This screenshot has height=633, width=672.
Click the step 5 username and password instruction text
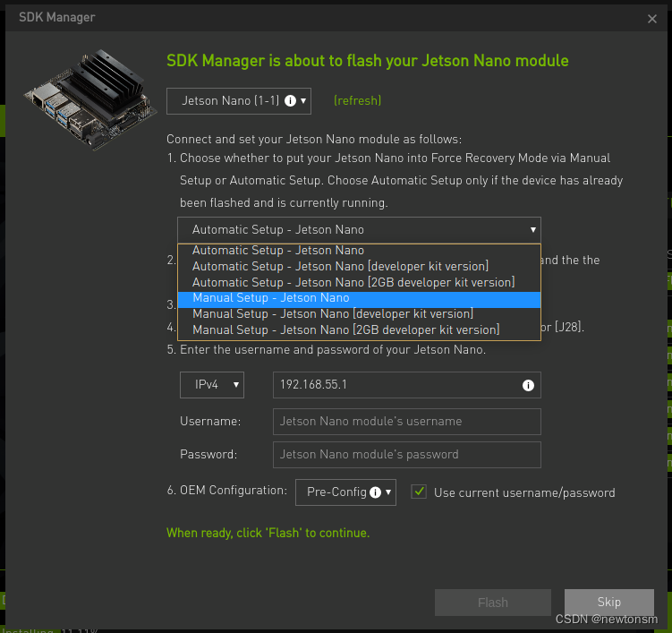[x=326, y=349]
